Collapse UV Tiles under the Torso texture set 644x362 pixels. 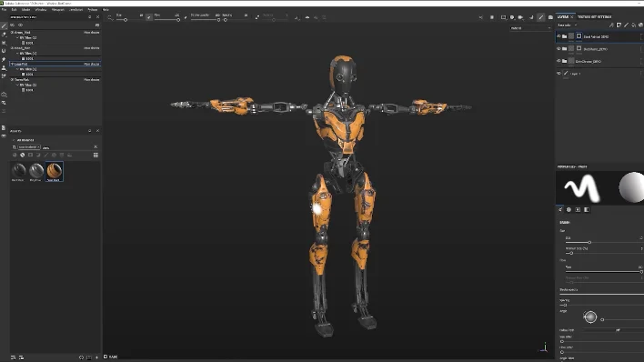point(17,85)
